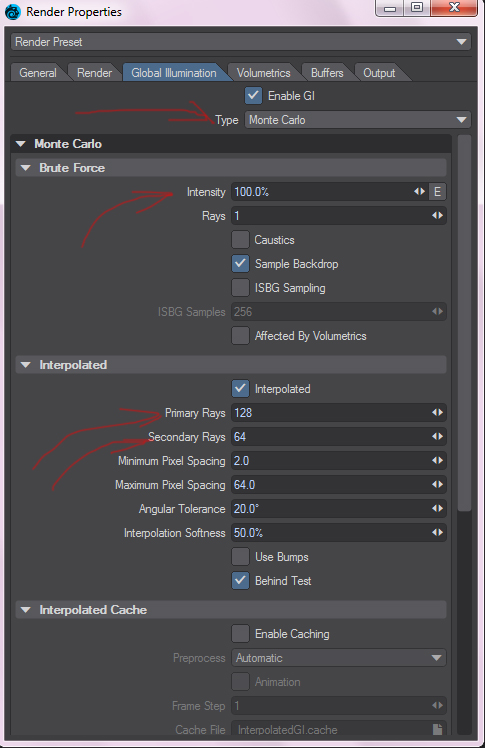Click the Cache File browse icon
The height and width of the screenshot is (748, 485).
(x=437, y=729)
